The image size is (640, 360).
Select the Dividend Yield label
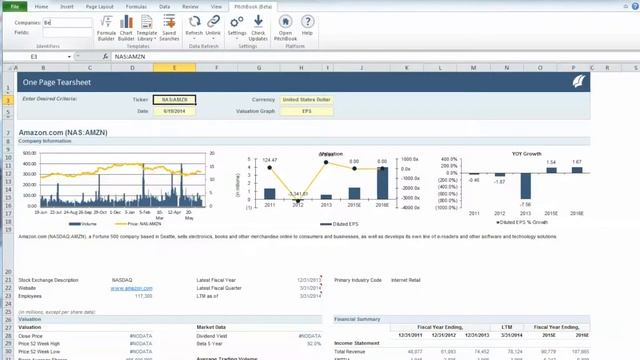[x=212, y=336]
